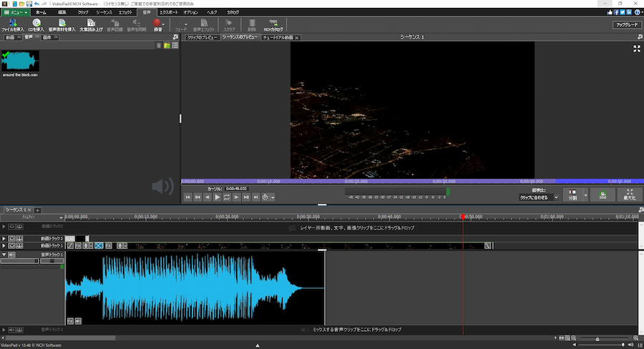Click the FX icon on the audio clip

pyautogui.click(x=70, y=321)
